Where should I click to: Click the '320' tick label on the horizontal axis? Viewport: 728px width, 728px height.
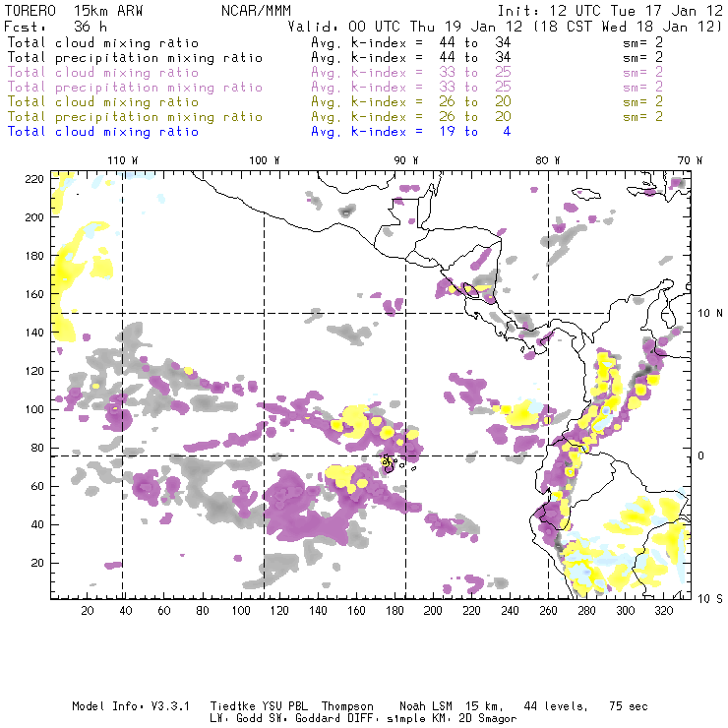click(664, 611)
